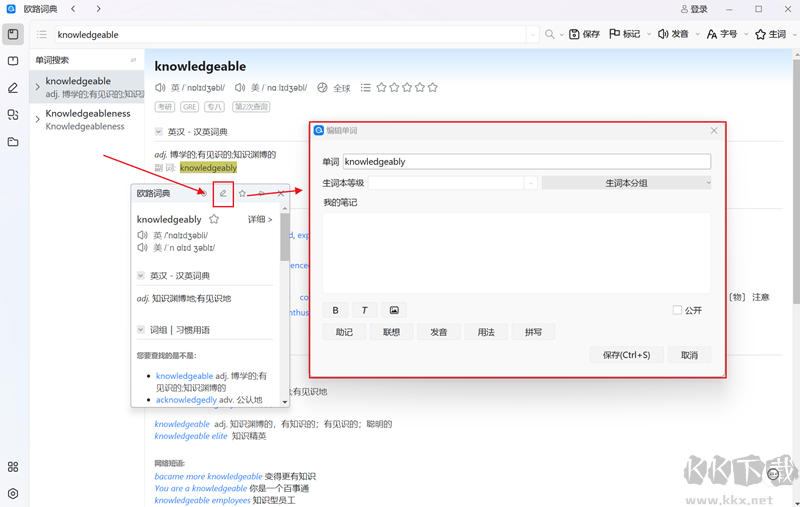Open the 生词本分组 dropdown in dialog
The width and height of the screenshot is (800, 507).
click(627, 183)
